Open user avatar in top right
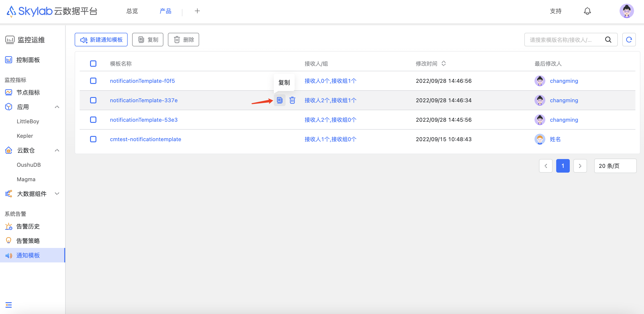644x314 pixels. (626, 11)
